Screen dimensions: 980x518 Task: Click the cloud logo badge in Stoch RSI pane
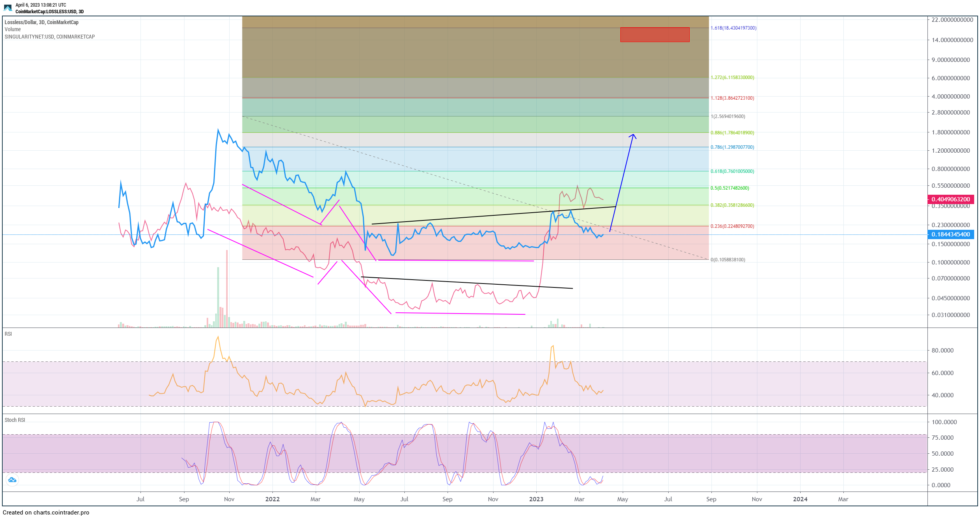[12, 480]
